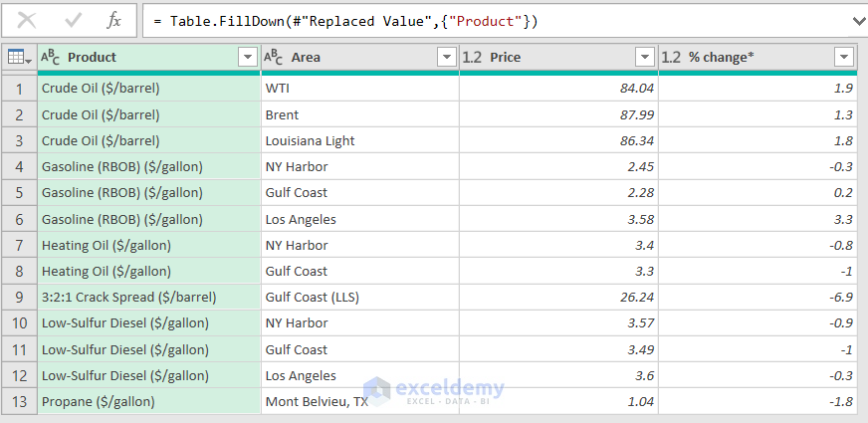This screenshot has height=423, width=868.
Task: Click the fx insert step icon
Action: click(113, 20)
